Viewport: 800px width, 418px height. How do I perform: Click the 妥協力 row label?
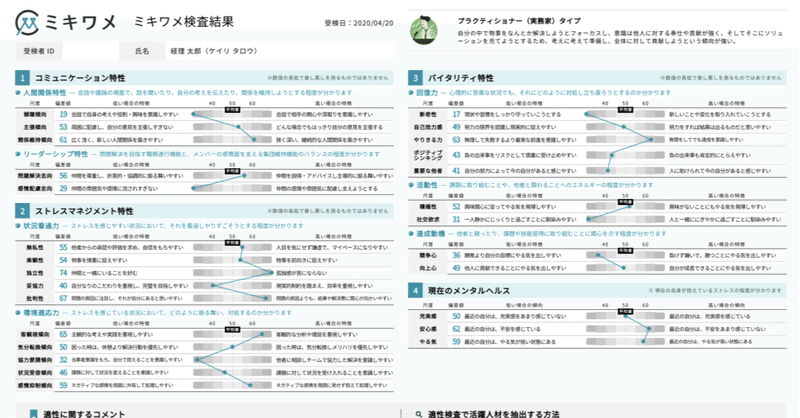[35, 286]
